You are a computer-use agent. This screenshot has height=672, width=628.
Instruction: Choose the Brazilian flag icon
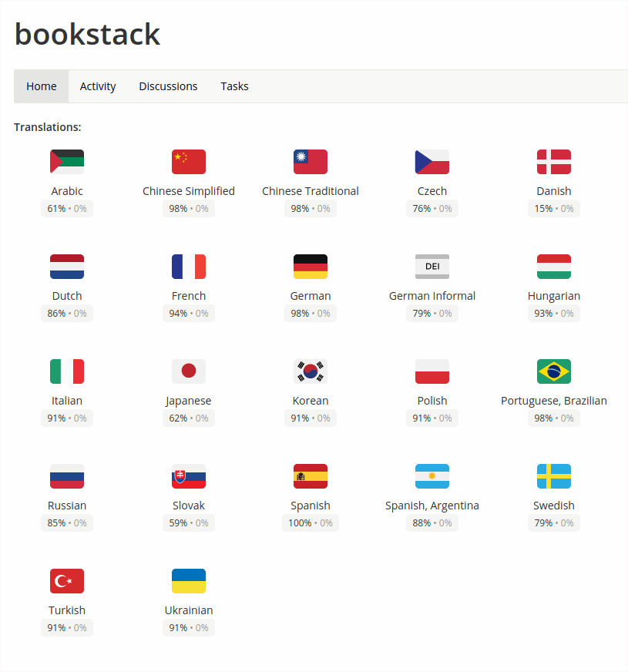pyautogui.click(x=553, y=371)
